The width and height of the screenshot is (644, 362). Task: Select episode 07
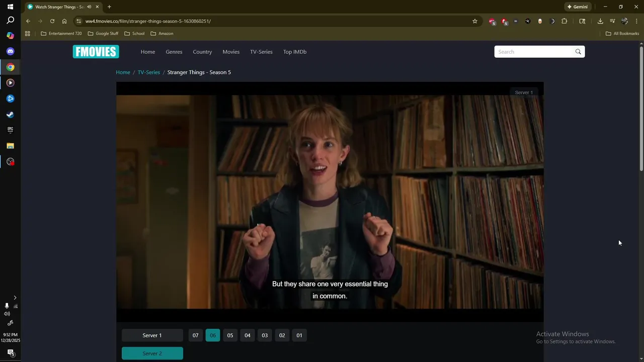tap(195, 335)
